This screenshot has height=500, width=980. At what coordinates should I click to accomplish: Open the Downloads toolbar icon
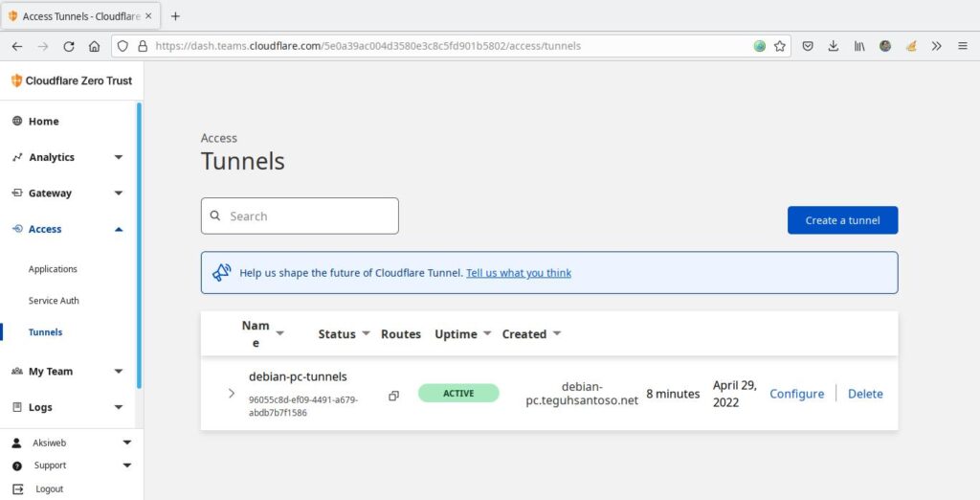(x=834, y=46)
